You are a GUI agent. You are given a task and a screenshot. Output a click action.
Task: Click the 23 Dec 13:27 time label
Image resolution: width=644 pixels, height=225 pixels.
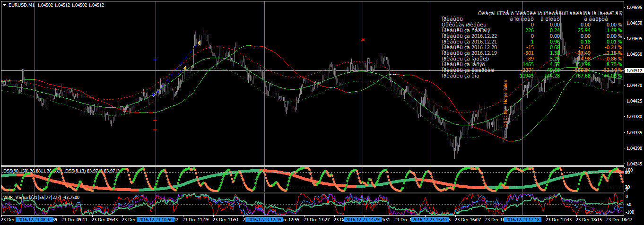pos(318,220)
